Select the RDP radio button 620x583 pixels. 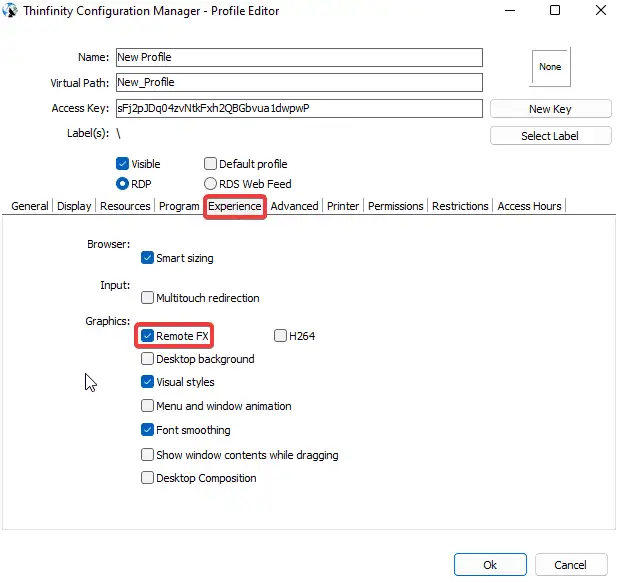pos(123,184)
